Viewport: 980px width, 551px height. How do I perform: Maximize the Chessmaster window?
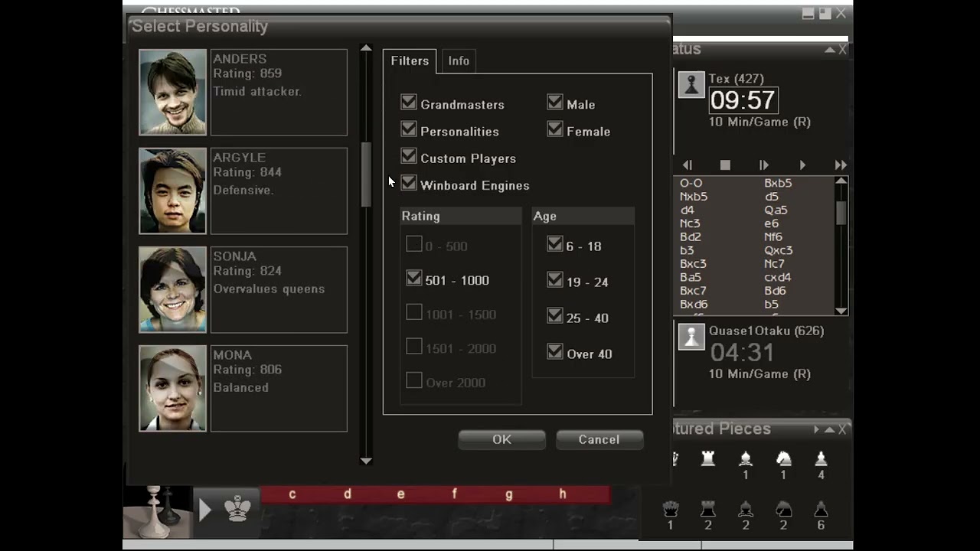coord(825,14)
